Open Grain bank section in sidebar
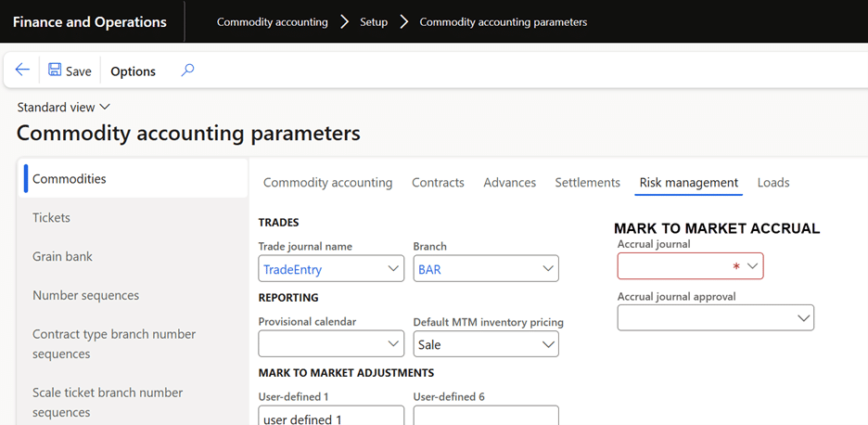Image resolution: width=868 pixels, height=425 pixels. [62, 257]
